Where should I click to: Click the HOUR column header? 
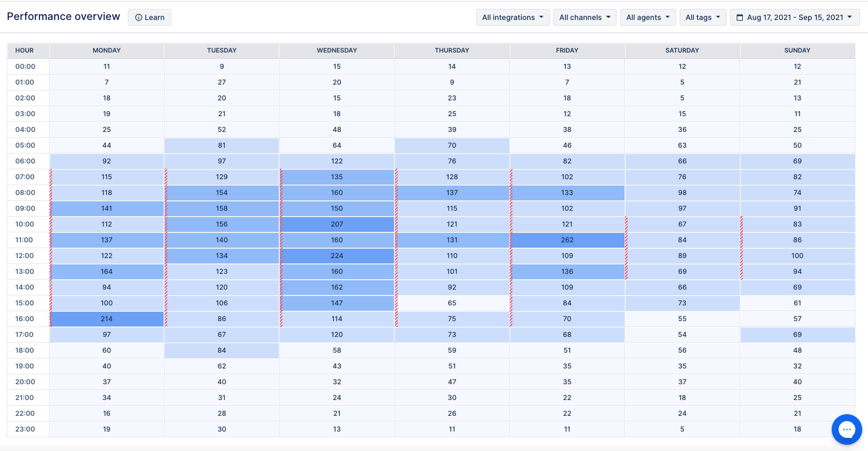28,50
